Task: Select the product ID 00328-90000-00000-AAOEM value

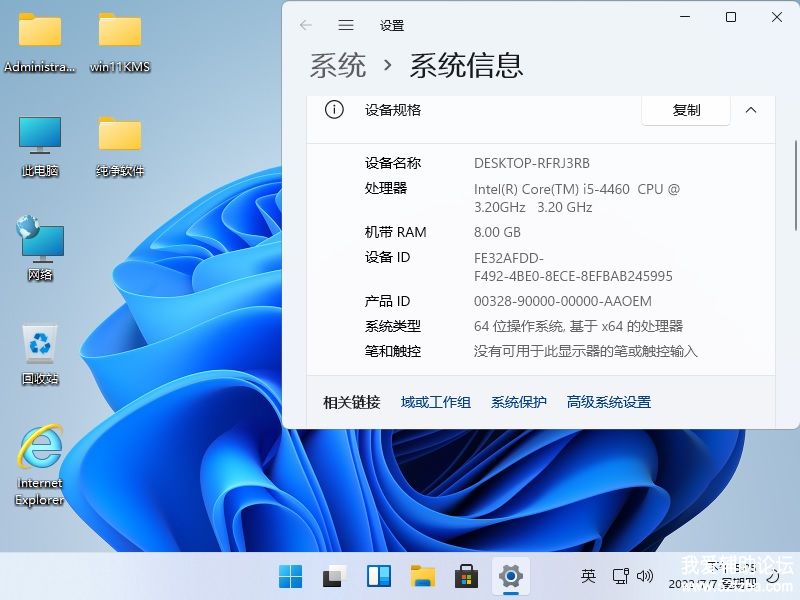Action: click(563, 301)
